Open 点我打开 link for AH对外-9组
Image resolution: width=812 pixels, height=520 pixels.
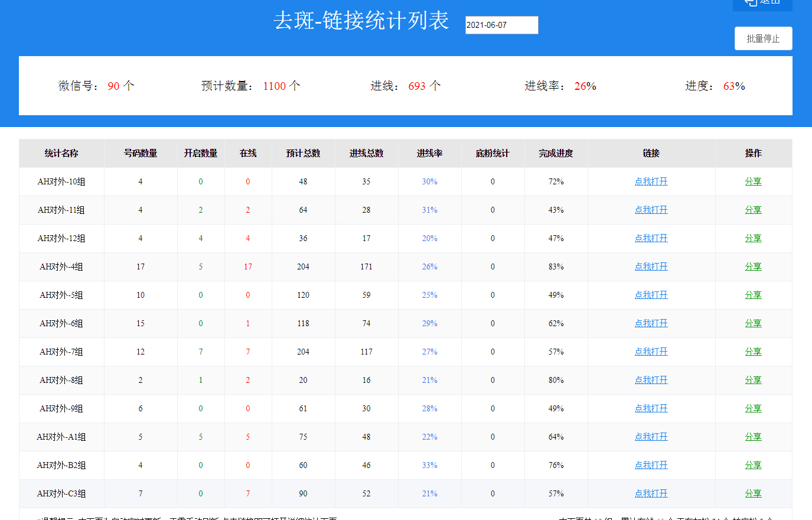pos(651,408)
